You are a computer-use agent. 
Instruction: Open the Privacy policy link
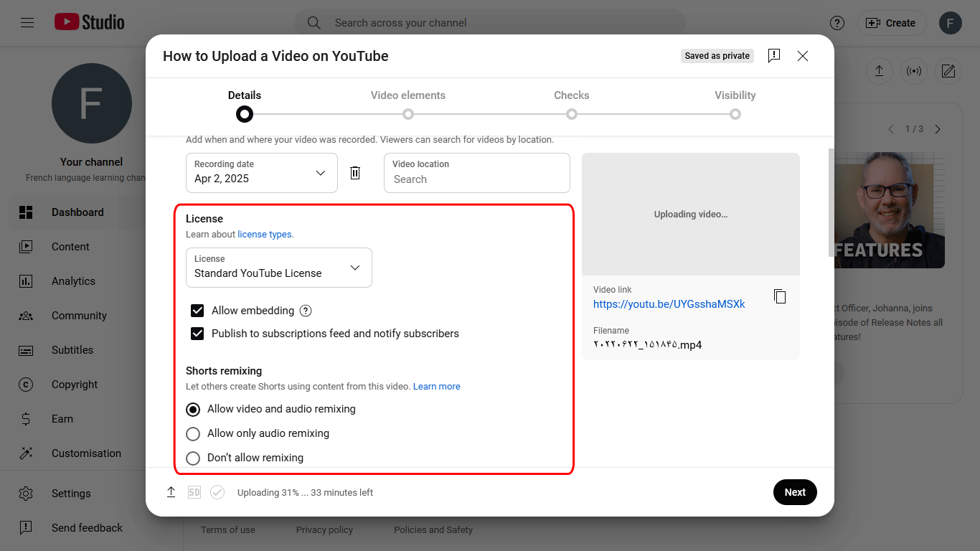click(324, 530)
